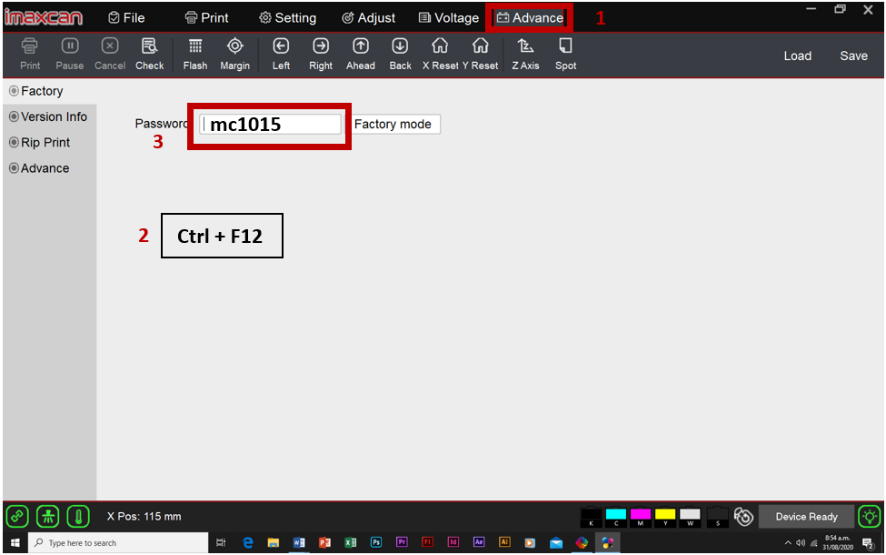This screenshot has width=886, height=555.
Task: Select the Rip Print radio option
Action: [40, 142]
